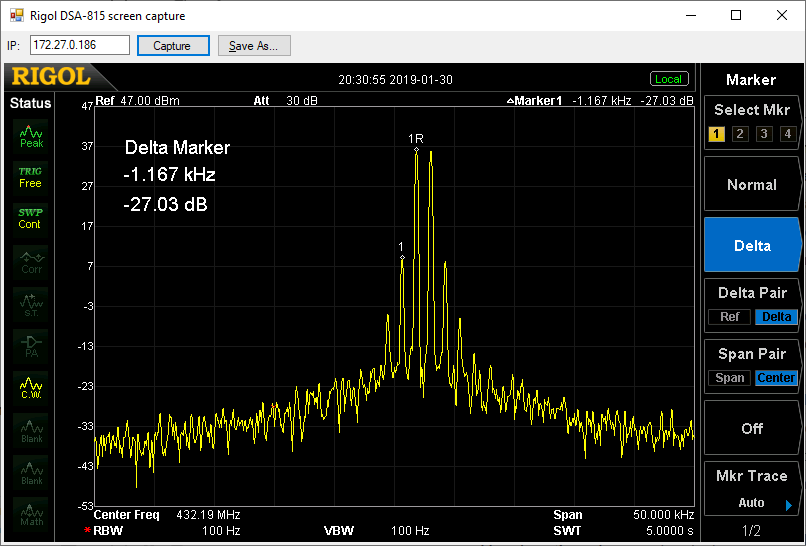Click the RIGOL logo
The height and width of the screenshot is (546, 806).
click(51, 77)
